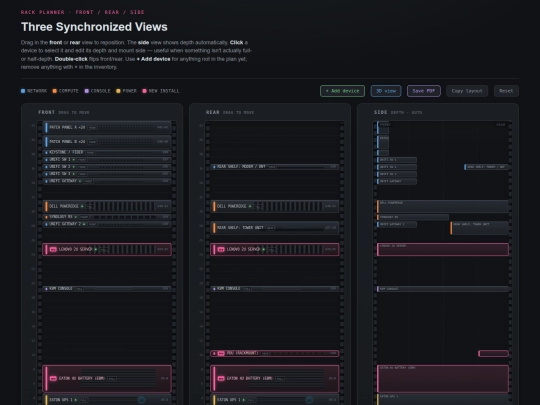
Task: Click Eaton 4U Battery block in side view
Action: 443,378
